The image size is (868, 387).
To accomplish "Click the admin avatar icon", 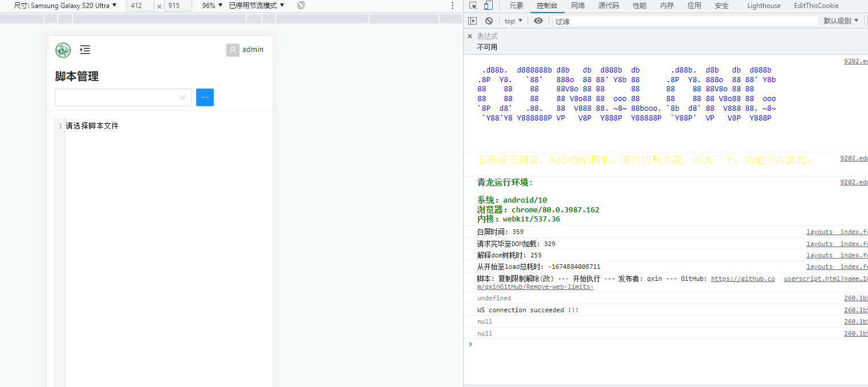I will pyautogui.click(x=233, y=50).
